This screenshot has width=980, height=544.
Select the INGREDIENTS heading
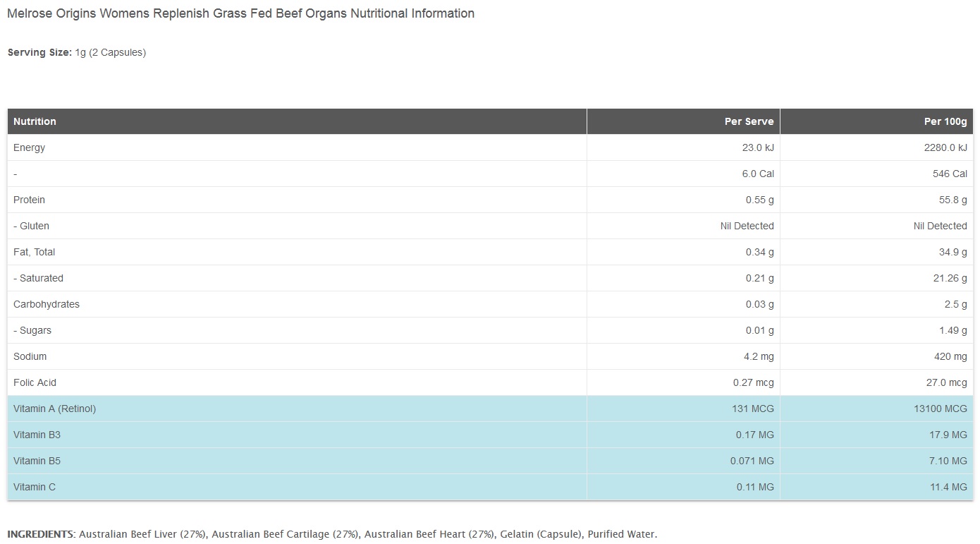(40, 534)
